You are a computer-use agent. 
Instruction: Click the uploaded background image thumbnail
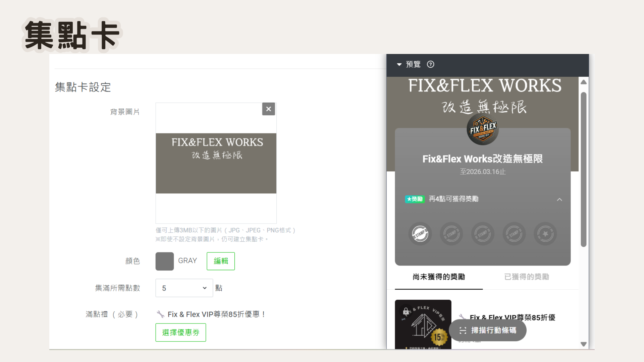coord(216,163)
